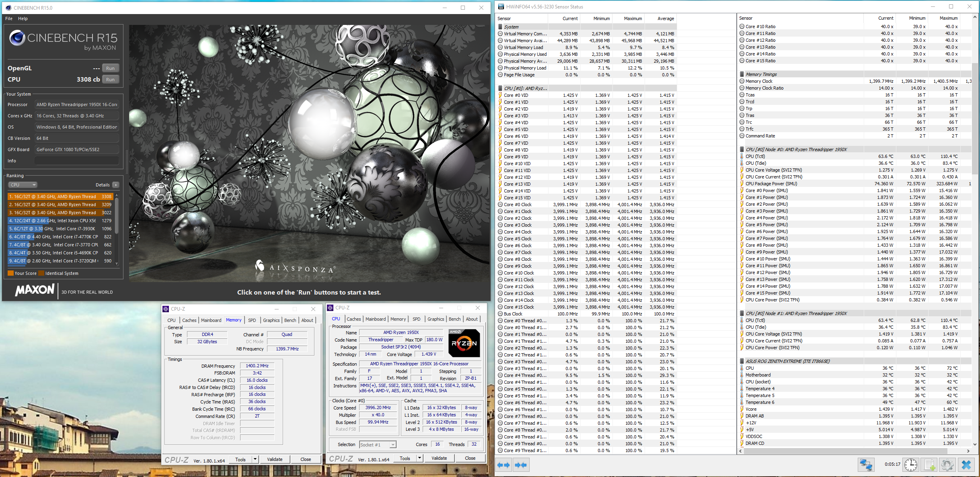Select the Core #15 Clock sensor row
The height and width of the screenshot is (477, 980).
(x=587, y=307)
